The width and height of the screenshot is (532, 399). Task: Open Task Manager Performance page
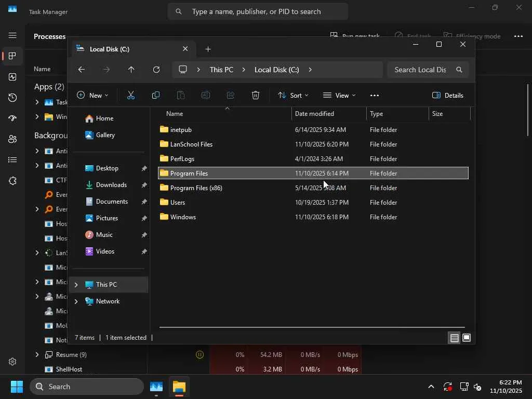tap(12, 77)
